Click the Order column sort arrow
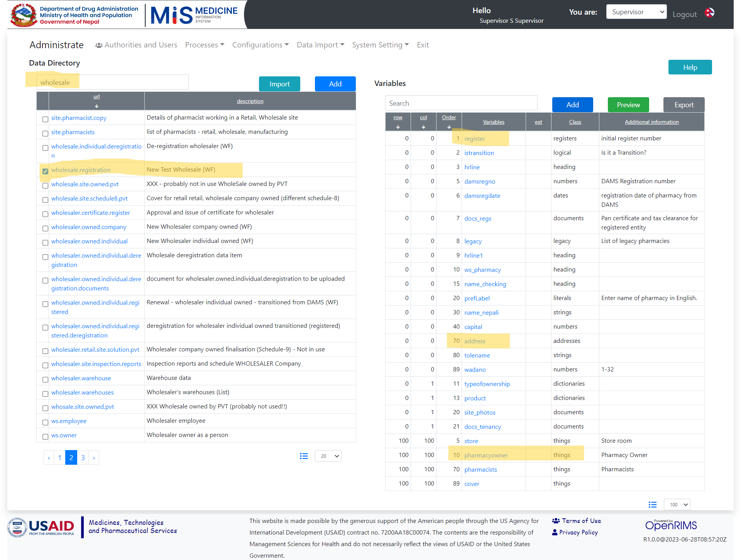Viewport: 741px width, 560px height. coord(449,127)
